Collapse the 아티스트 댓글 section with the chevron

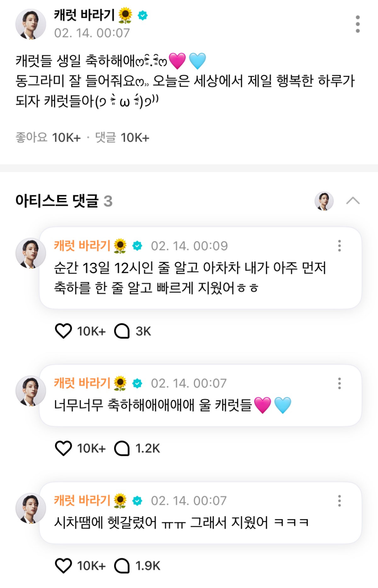click(353, 201)
